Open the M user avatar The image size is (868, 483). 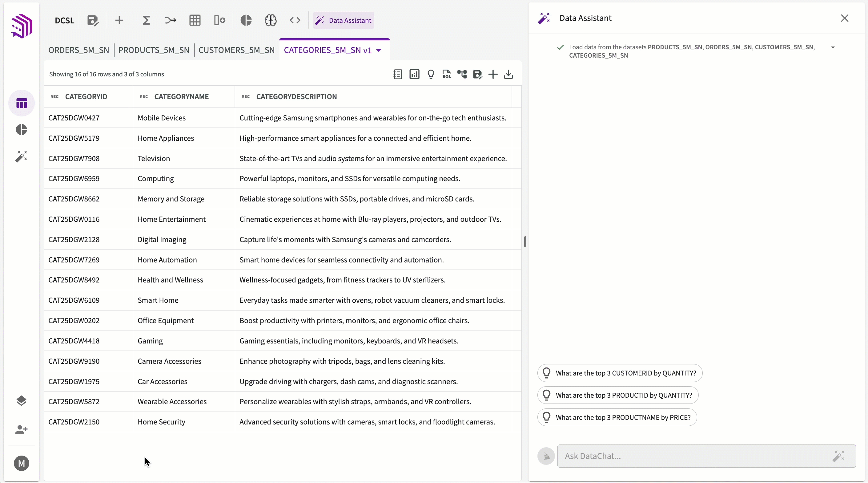(x=22, y=463)
